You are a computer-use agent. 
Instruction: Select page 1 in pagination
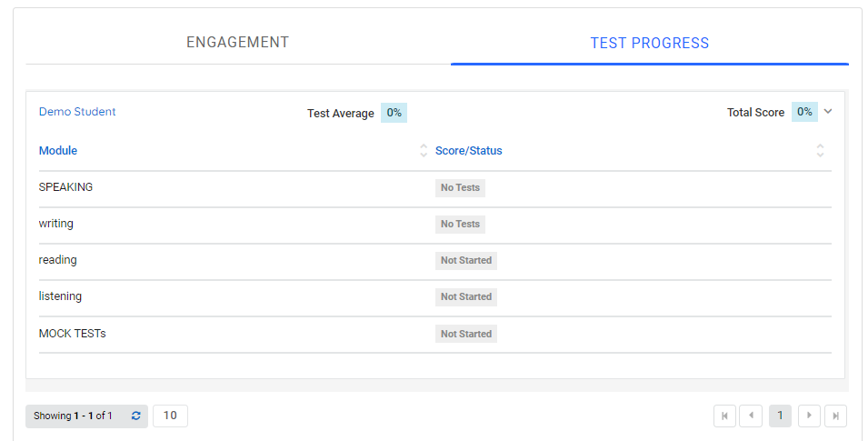(x=780, y=416)
